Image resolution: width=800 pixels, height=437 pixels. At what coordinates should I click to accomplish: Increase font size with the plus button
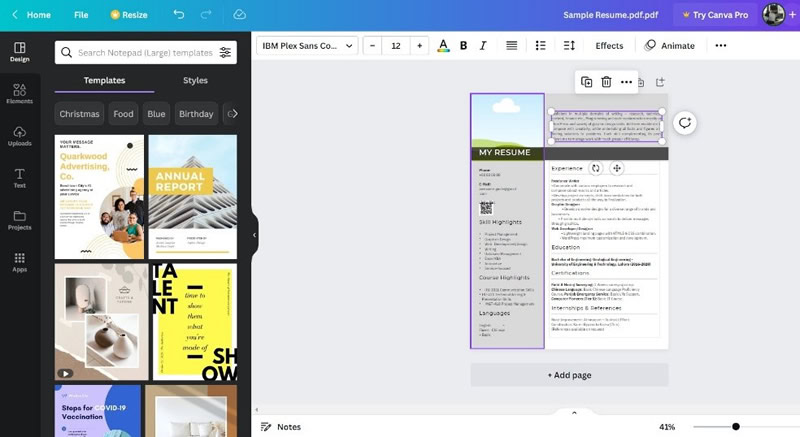click(419, 46)
